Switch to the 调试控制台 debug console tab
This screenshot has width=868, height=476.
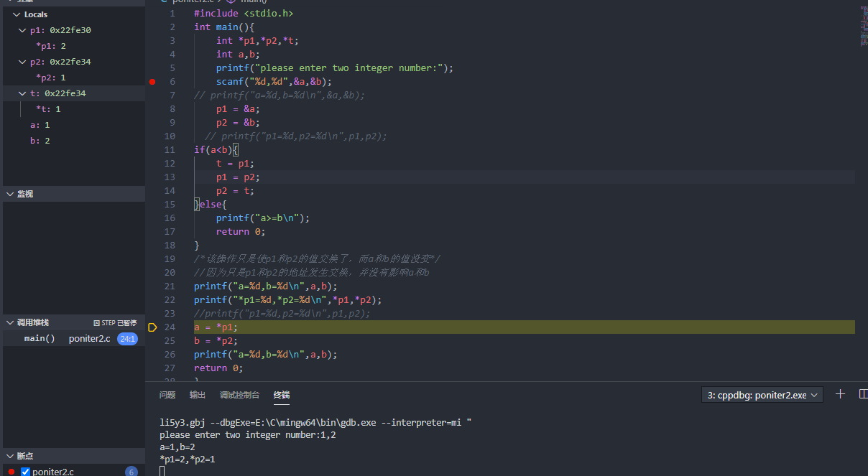(240, 395)
